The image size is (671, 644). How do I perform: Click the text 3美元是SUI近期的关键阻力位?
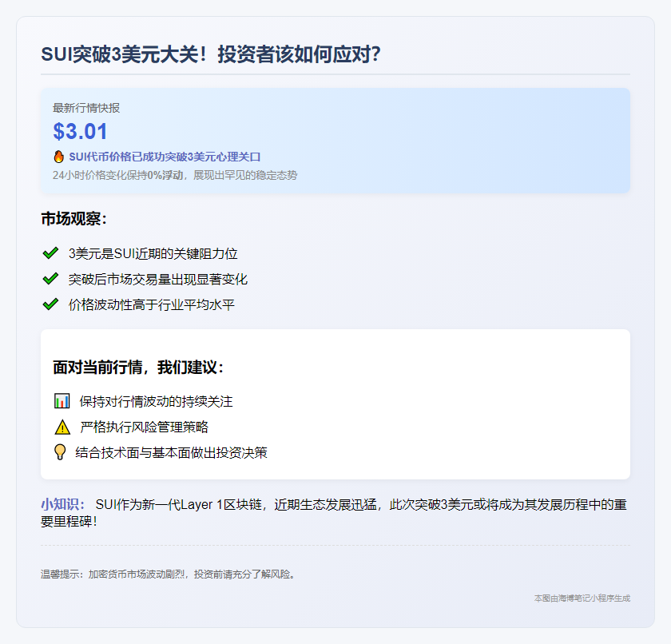pos(153,254)
